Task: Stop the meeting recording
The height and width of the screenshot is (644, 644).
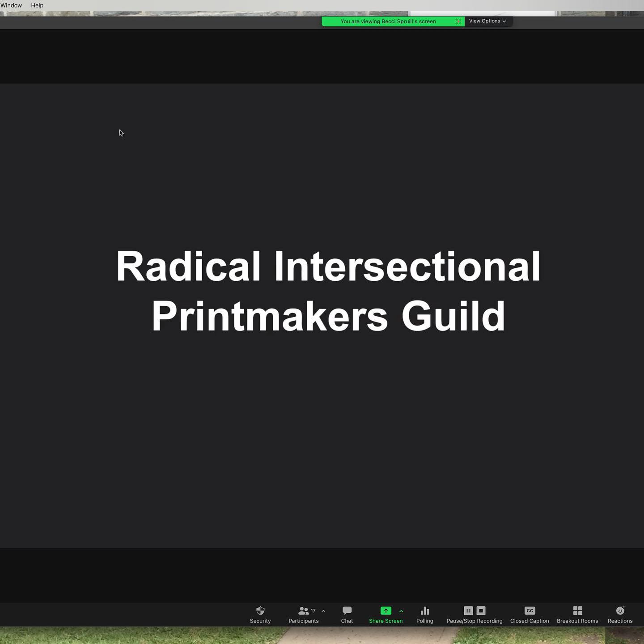Action: (x=481, y=611)
